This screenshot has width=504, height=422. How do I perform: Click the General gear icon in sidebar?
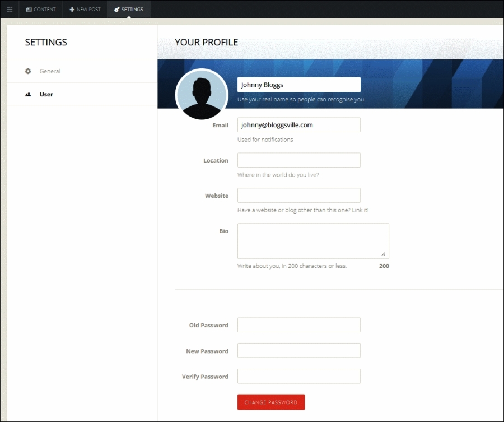28,71
